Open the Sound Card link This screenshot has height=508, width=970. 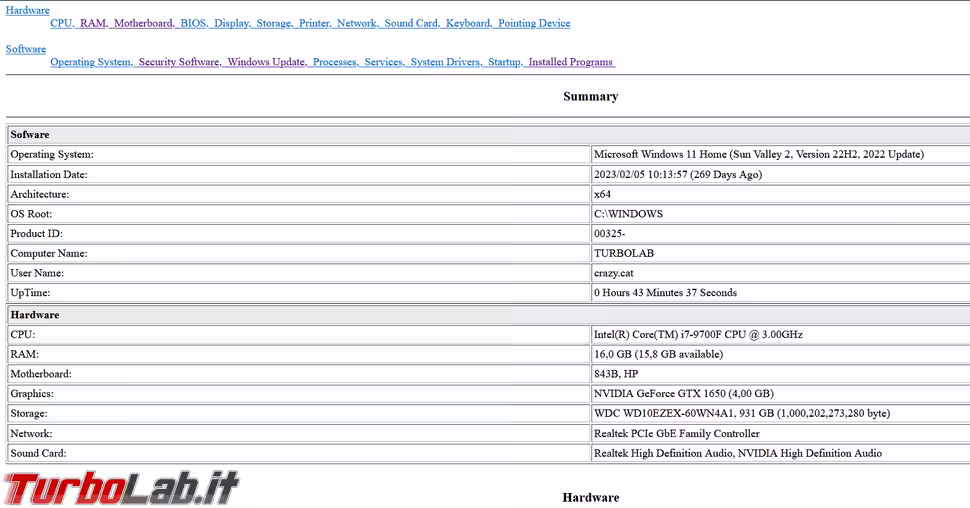pyautogui.click(x=411, y=23)
